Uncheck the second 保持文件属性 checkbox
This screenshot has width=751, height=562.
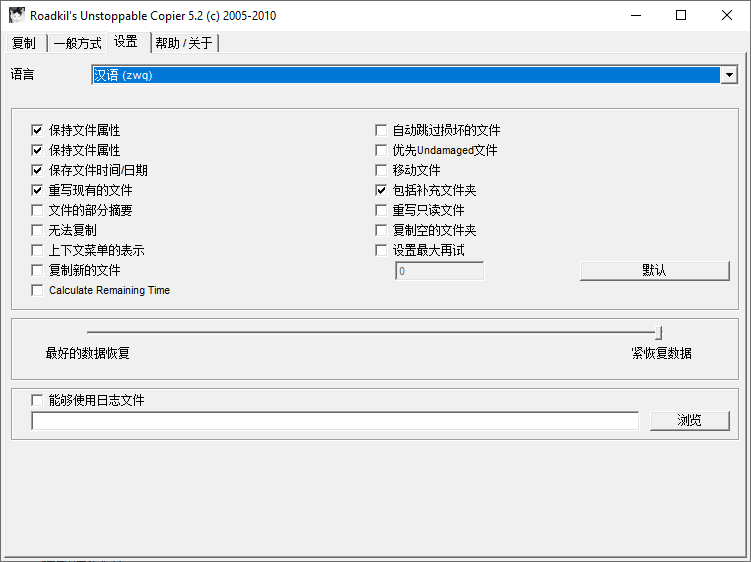(x=37, y=150)
